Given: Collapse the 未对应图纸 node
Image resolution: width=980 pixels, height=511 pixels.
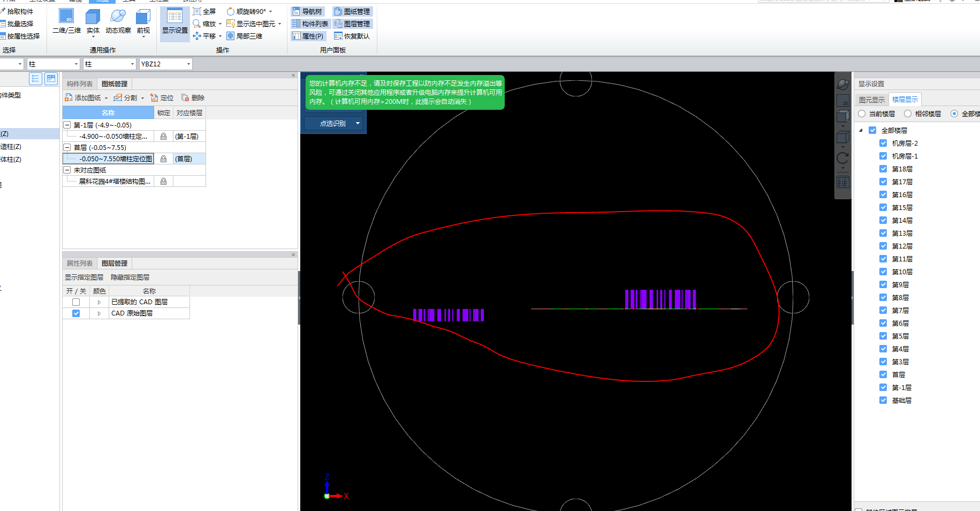Looking at the screenshot, I should click(67, 170).
